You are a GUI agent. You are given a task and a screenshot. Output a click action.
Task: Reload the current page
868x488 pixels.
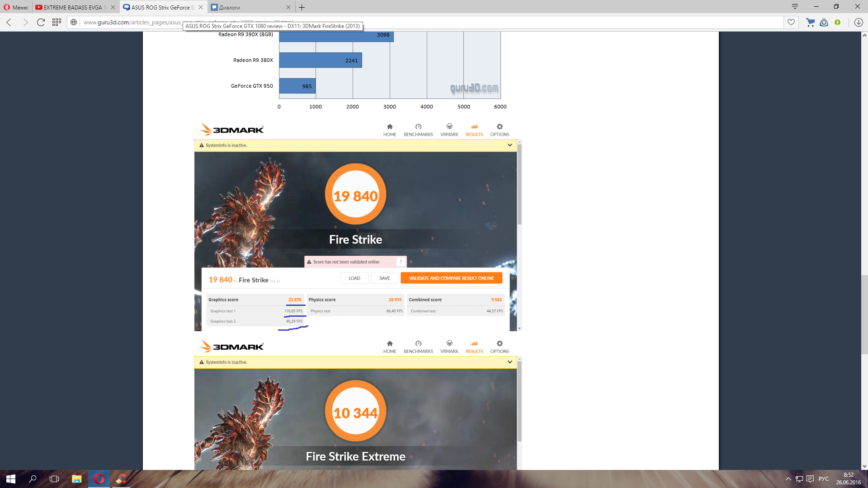tap(41, 22)
